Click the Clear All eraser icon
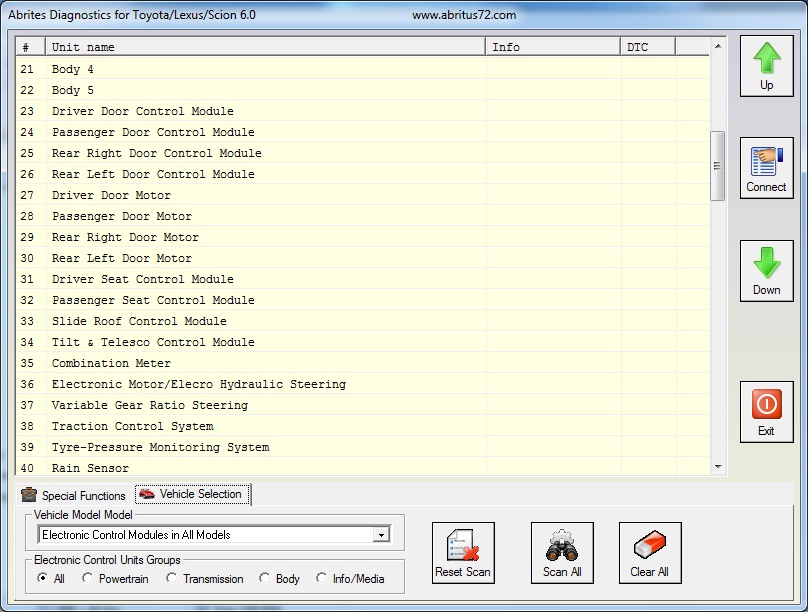Screen dimensions: 808x612 (x=649, y=546)
